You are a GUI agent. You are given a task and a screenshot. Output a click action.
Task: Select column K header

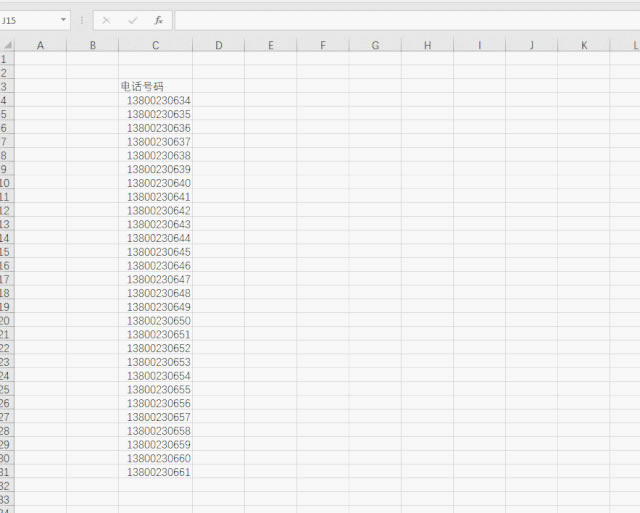click(584, 45)
